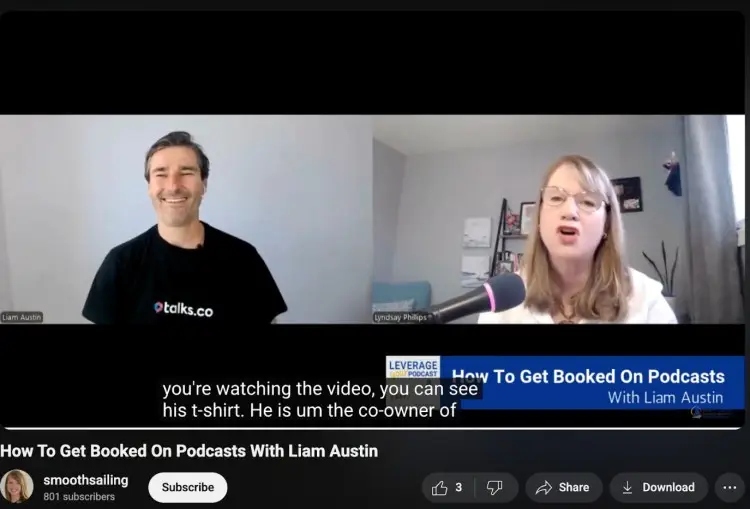Image resolution: width=750 pixels, height=509 pixels.
Task: Click the 'How To Get Booked On Podcasts' banner
Action: [x=592, y=383]
